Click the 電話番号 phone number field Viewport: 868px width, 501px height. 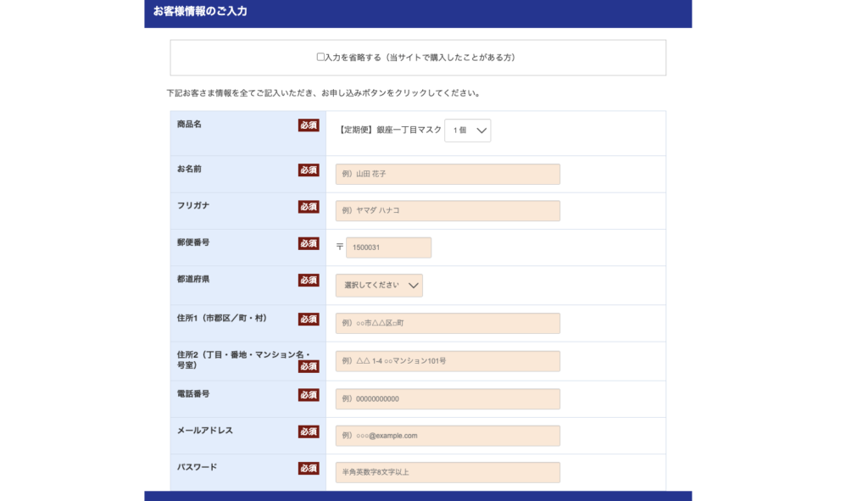click(448, 399)
